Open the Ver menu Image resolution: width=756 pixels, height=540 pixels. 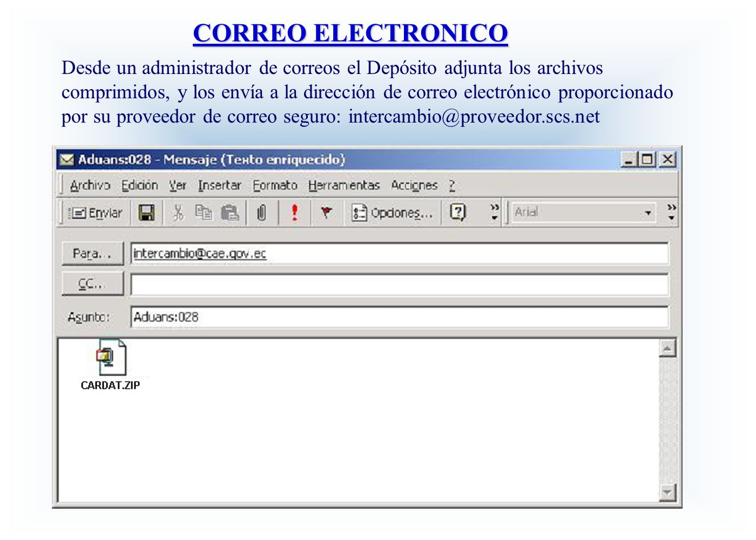(x=178, y=185)
